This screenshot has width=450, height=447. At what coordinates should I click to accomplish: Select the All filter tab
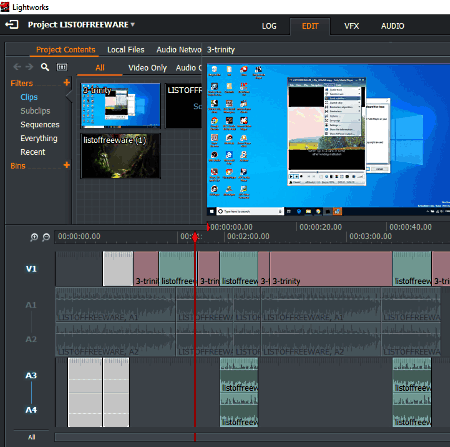(x=100, y=68)
